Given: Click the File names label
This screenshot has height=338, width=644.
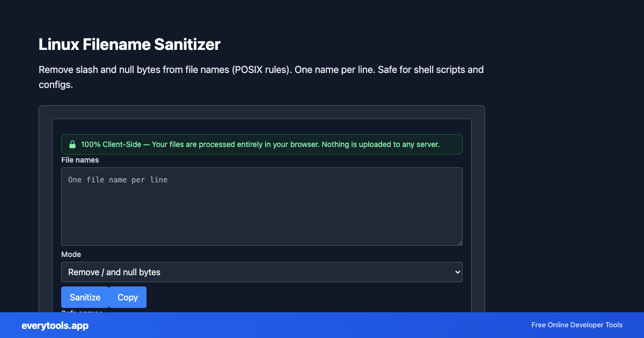Looking at the screenshot, I should click(79, 160).
